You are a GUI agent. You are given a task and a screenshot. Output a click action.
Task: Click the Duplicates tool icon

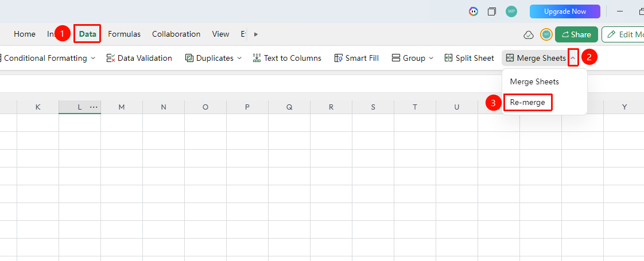(189, 59)
